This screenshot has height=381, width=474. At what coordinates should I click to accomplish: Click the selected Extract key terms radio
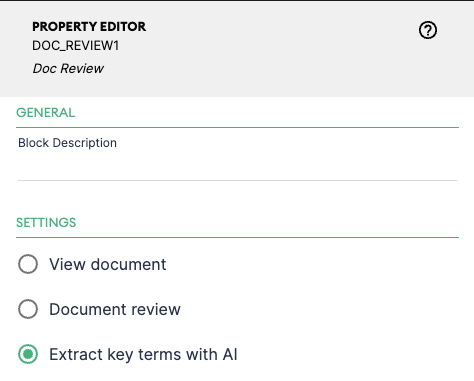coord(28,354)
